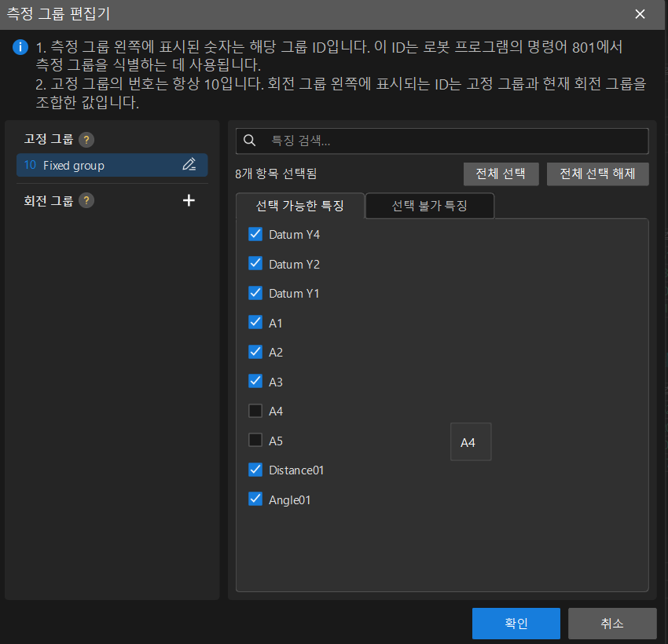Switch to 선택 불가 특징 tab
668x644 pixels.
[429, 206]
